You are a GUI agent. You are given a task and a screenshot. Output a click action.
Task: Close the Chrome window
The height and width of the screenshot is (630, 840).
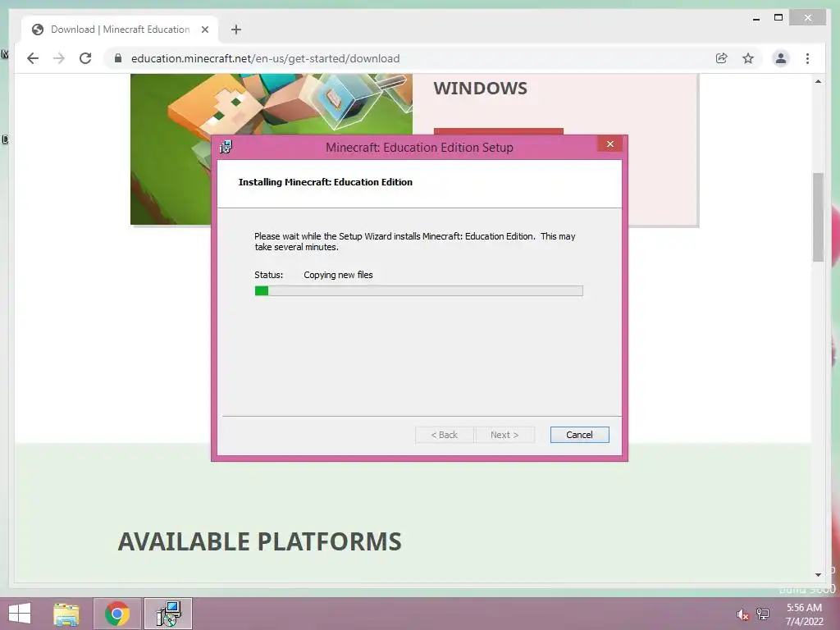pos(808,18)
